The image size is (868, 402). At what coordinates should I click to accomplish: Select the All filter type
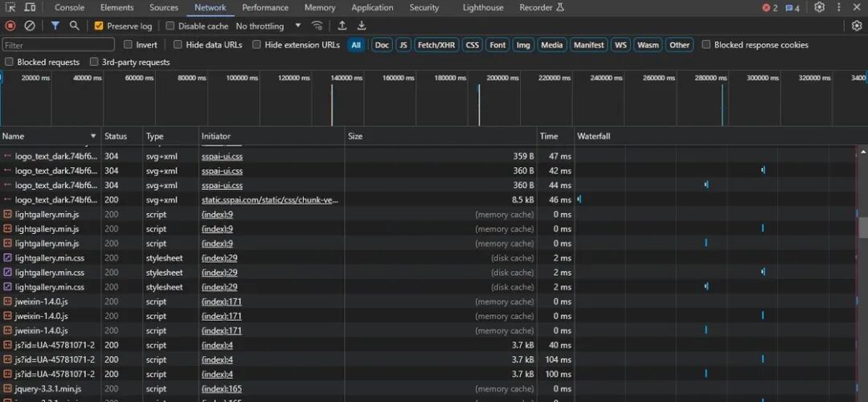(356, 45)
